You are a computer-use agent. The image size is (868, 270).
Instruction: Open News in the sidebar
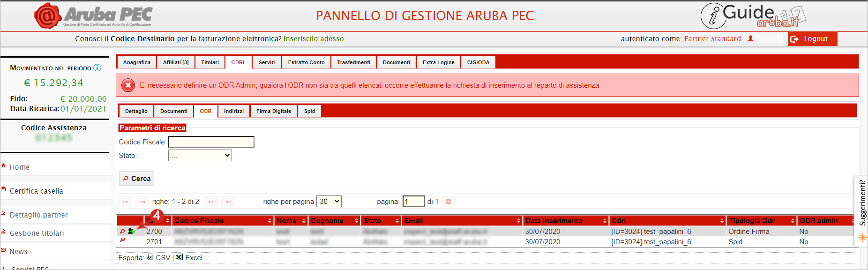[19, 252]
